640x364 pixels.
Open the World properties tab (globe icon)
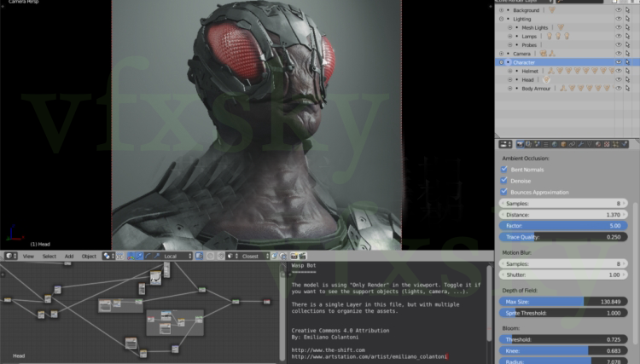[x=555, y=144]
